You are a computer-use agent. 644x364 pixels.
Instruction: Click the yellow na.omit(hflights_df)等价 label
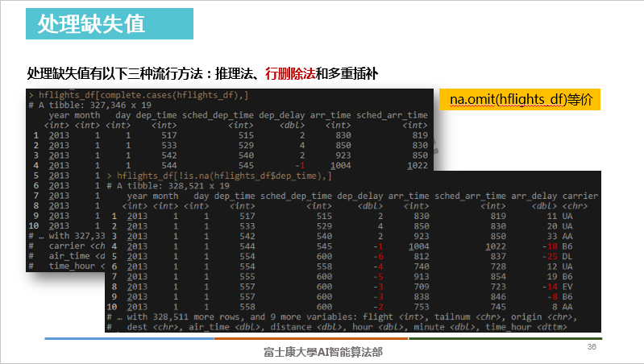[520, 99]
